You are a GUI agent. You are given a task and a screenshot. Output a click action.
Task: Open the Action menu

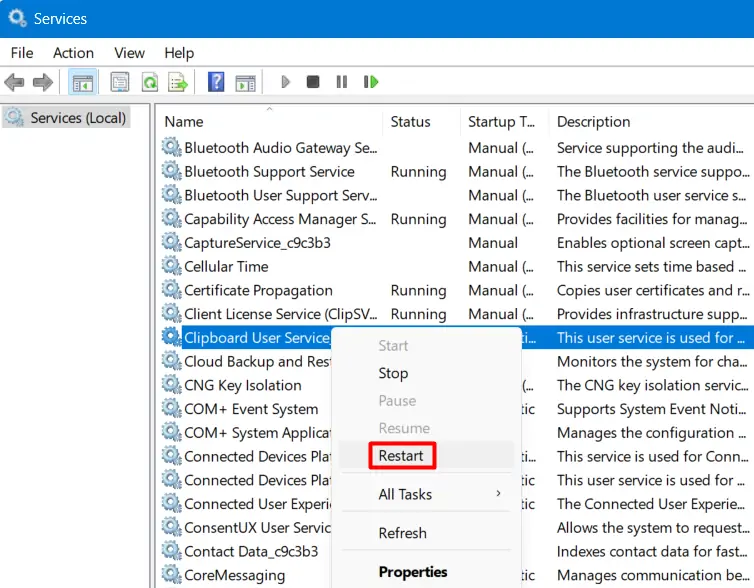click(x=74, y=53)
